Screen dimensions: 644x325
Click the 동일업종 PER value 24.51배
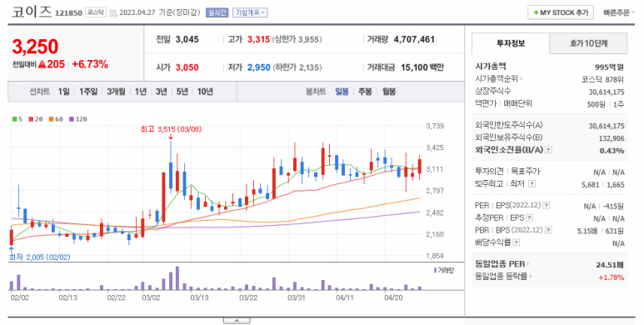[610, 265]
